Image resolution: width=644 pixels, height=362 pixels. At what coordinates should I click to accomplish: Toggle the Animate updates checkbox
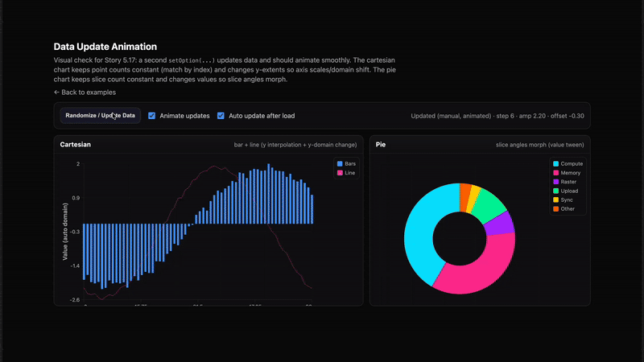[152, 116]
